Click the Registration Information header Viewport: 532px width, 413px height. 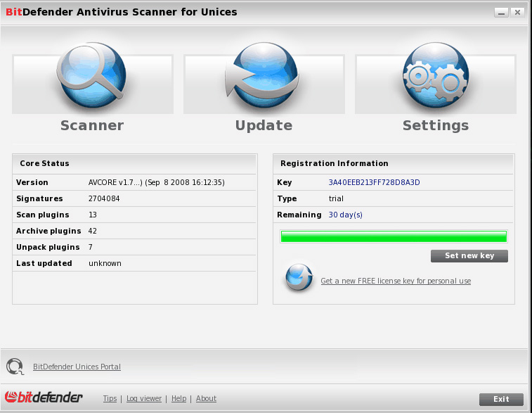(x=335, y=163)
